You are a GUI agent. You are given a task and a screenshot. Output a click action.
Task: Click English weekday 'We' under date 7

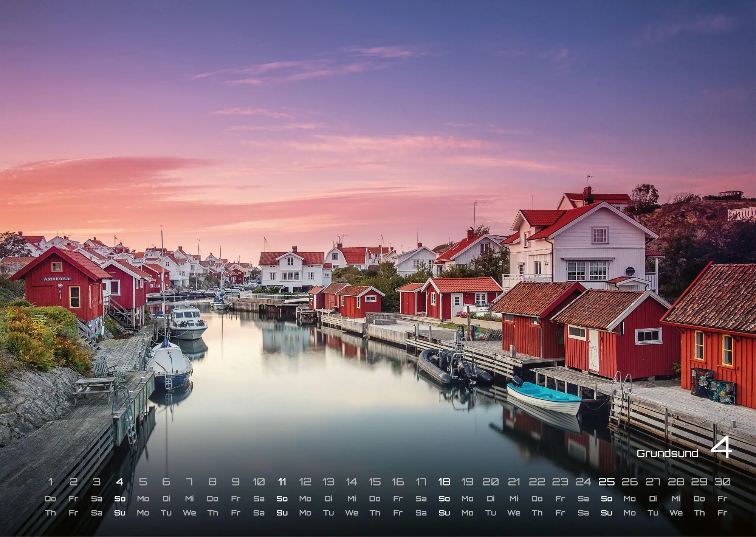(x=189, y=513)
